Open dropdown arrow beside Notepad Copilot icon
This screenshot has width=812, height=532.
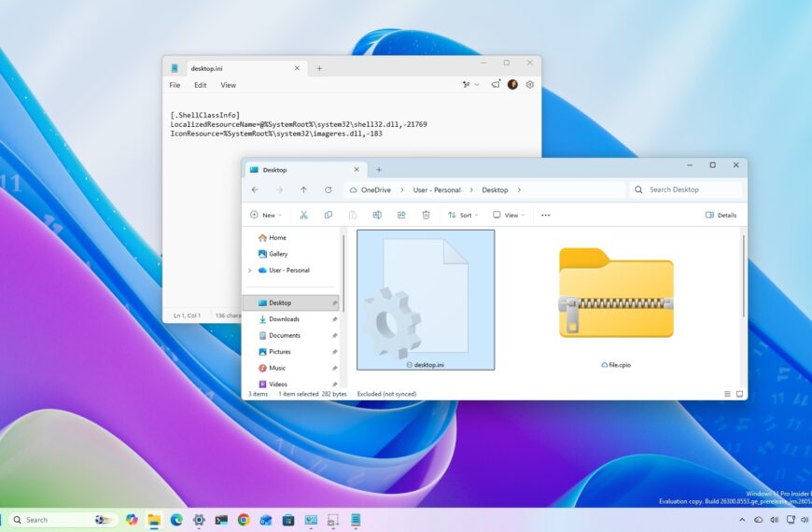477,84
